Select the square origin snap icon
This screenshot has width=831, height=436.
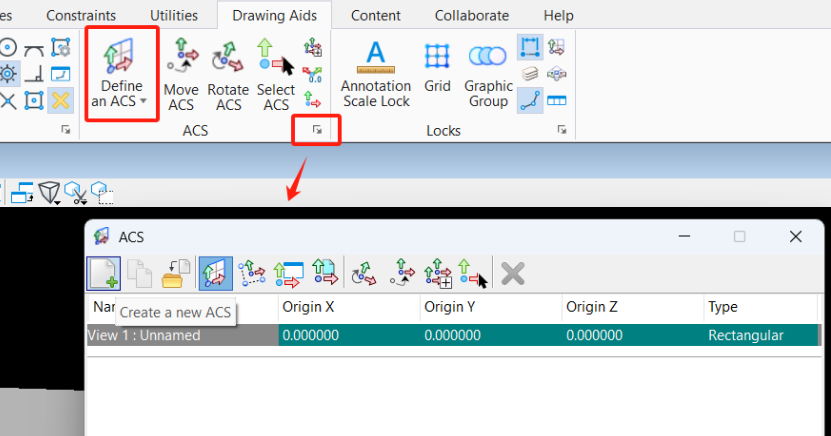pos(34,100)
